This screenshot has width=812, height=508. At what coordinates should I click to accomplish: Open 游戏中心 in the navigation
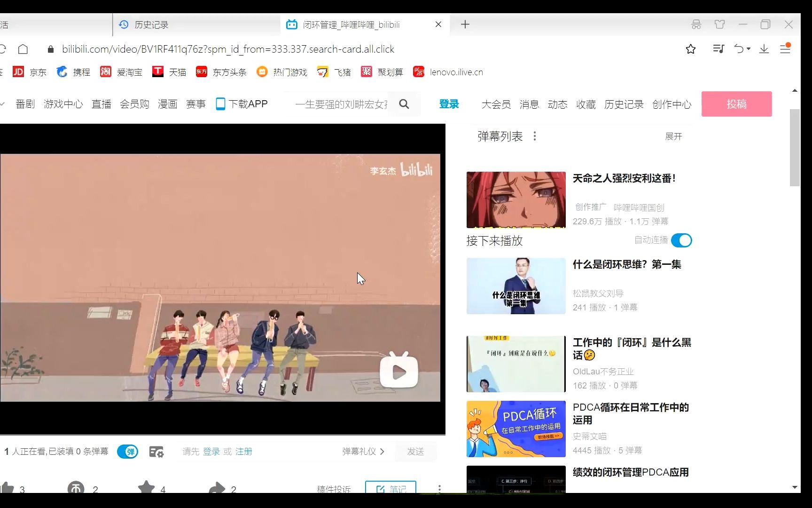click(x=63, y=104)
